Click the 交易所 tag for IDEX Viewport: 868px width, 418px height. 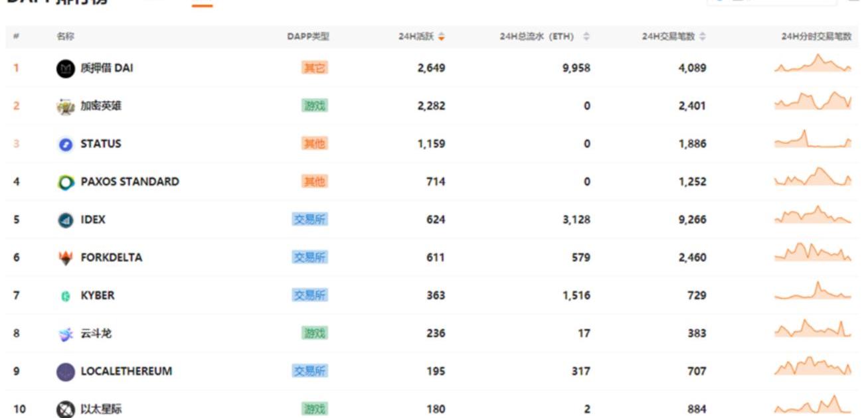coord(310,219)
